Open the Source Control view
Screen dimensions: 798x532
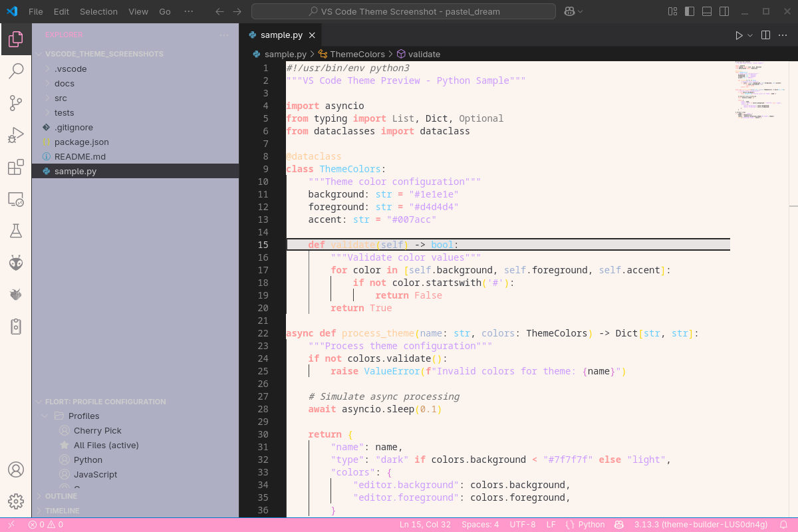tap(16, 103)
